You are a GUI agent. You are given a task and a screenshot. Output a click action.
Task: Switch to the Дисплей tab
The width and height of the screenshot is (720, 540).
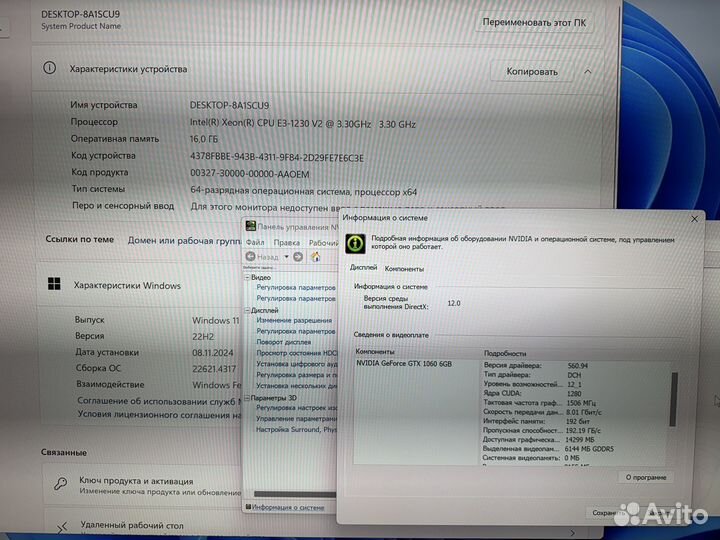coord(363,268)
